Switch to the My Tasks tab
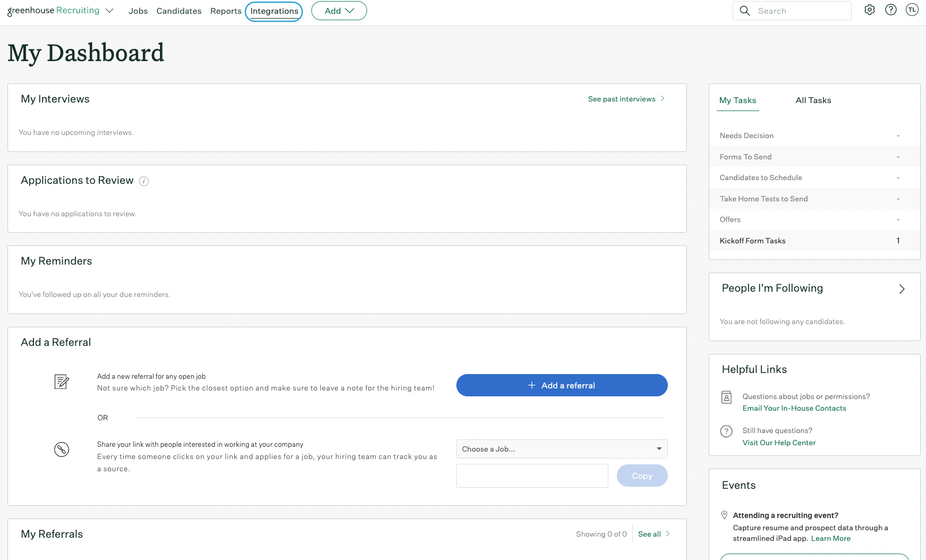 (737, 100)
